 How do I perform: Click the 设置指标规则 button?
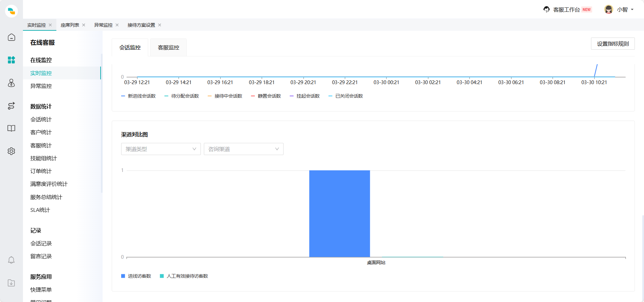pos(613,44)
